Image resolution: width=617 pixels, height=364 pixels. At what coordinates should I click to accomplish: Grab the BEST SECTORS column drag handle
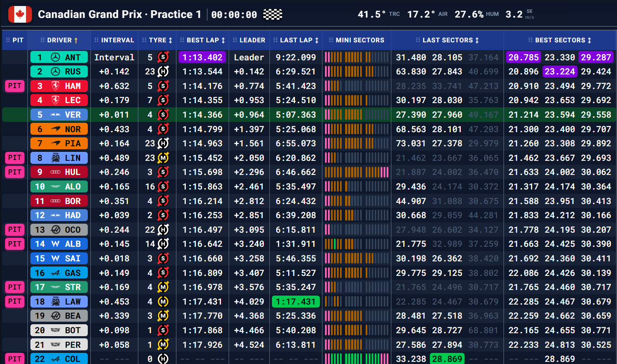coord(531,40)
